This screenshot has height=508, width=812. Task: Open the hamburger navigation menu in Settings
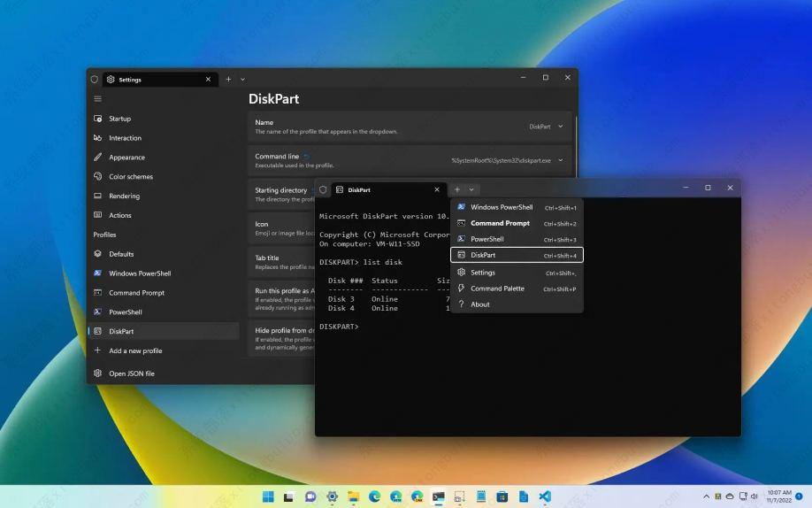[x=97, y=98]
